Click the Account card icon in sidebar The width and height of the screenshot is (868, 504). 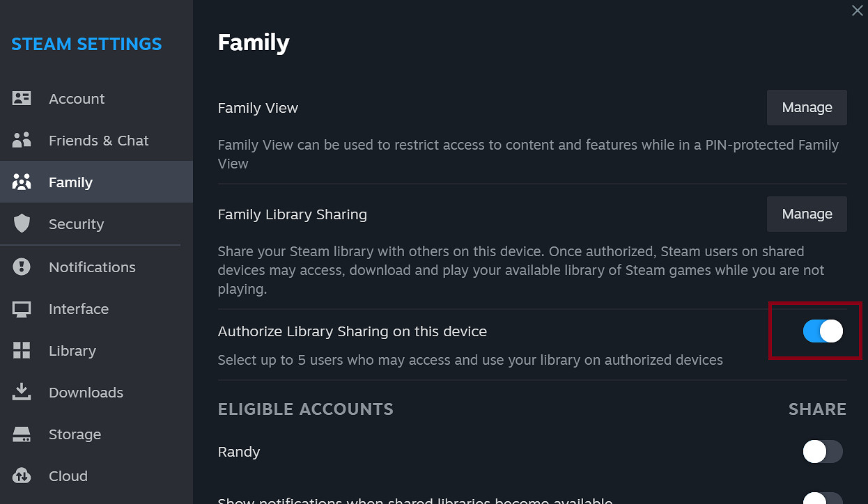click(22, 99)
